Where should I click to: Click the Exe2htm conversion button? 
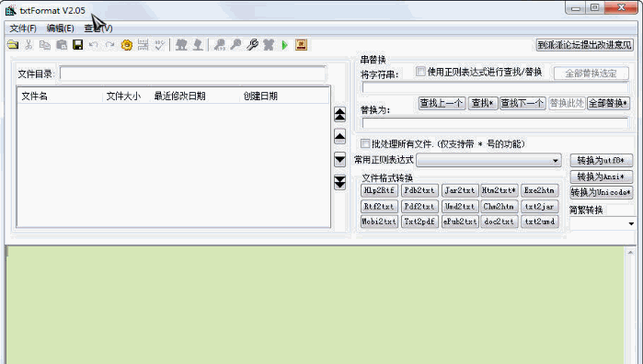coord(539,190)
